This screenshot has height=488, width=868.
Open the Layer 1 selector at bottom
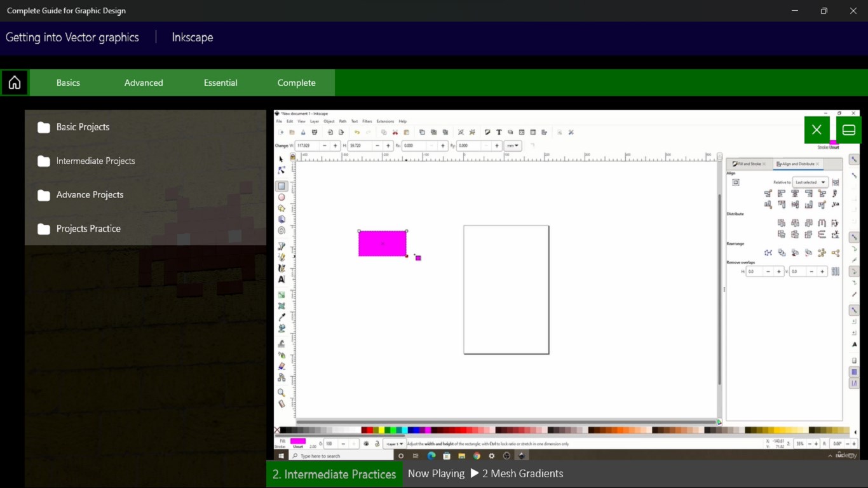tap(395, 444)
